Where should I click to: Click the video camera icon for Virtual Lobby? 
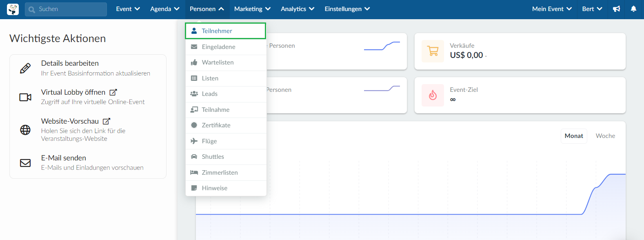(x=25, y=97)
